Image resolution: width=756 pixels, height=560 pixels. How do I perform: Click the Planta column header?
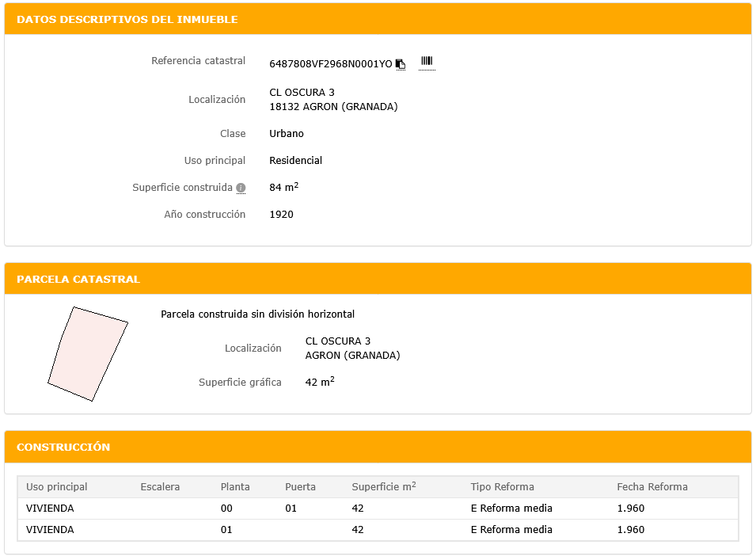pyautogui.click(x=235, y=487)
